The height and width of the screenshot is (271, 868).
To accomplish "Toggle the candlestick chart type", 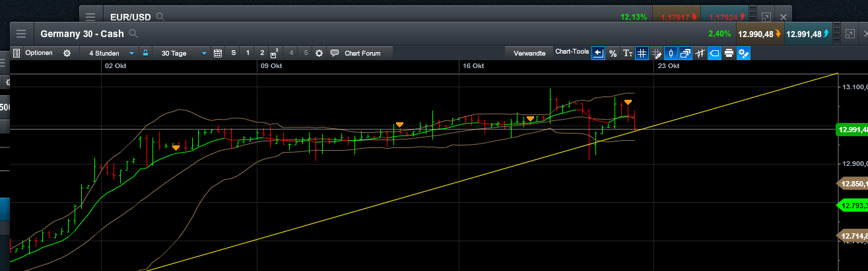I will [x=671, y=53].
